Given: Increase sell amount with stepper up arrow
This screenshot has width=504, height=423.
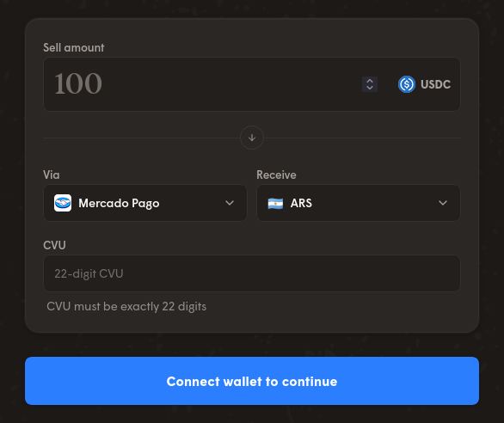Looking at the screenshot, I should (x=370, y=81).
